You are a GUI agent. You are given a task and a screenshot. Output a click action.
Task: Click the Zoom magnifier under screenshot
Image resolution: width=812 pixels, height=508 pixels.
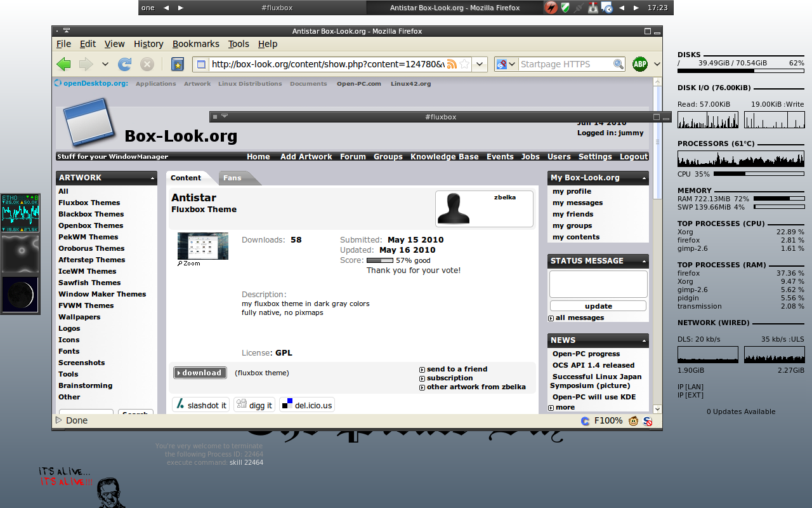tap(188, 263)
